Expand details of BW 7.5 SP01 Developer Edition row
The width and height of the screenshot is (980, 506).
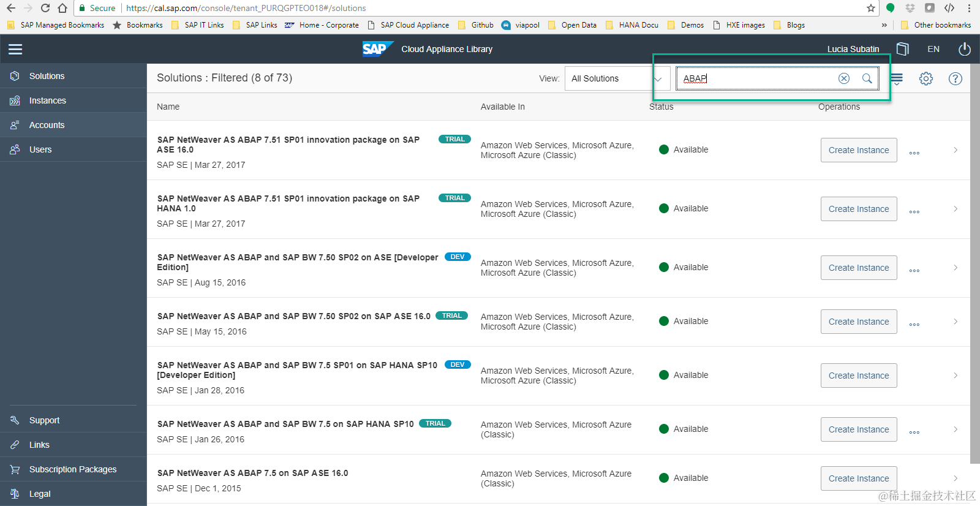pos(956,376)
